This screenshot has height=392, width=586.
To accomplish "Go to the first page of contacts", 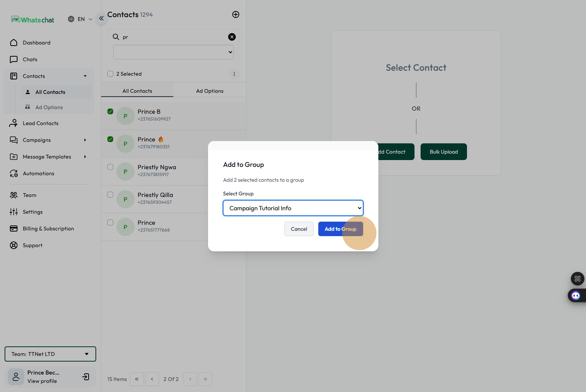I will coord(137,379).
